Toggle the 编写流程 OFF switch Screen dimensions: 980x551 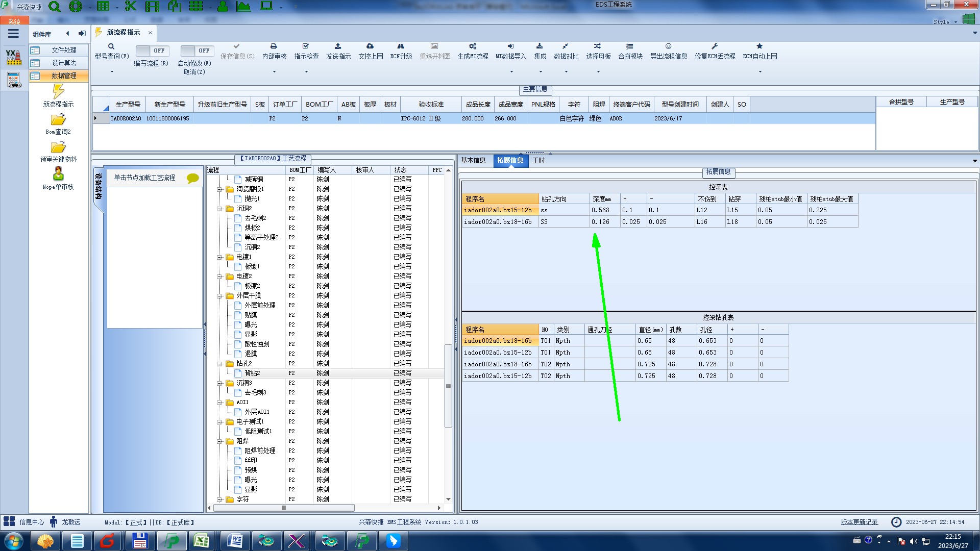pyautogui.click(x=152, y=51)
